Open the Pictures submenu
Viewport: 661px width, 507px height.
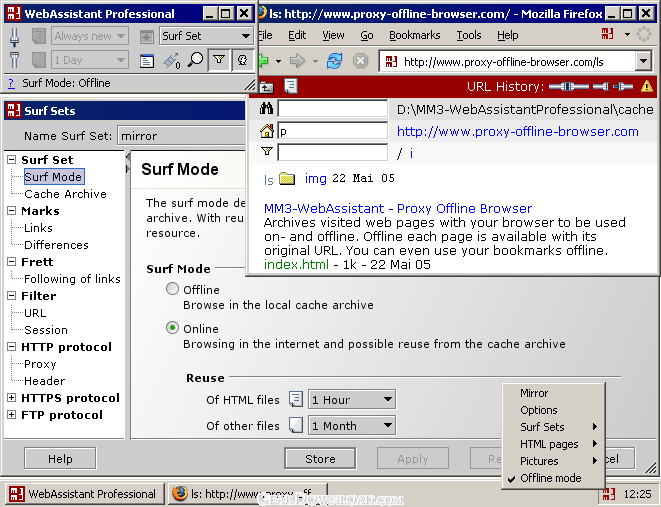click(x=553, y=461)
